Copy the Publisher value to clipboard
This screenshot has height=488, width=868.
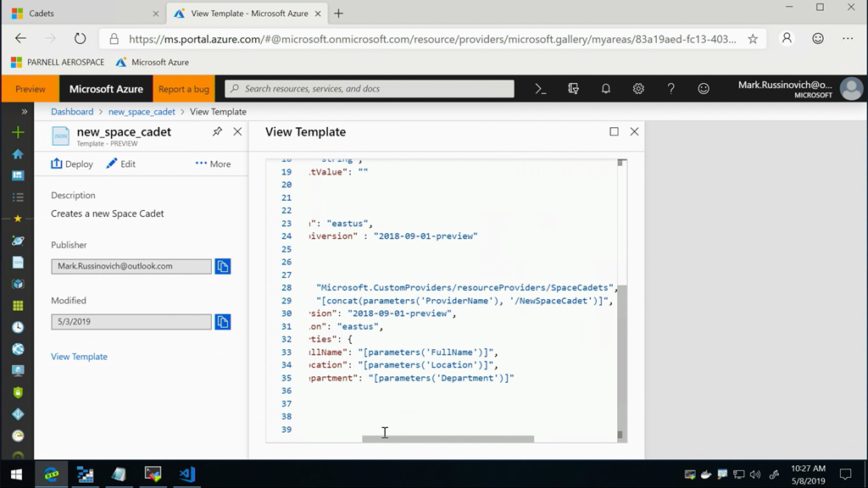click(222, 267)
